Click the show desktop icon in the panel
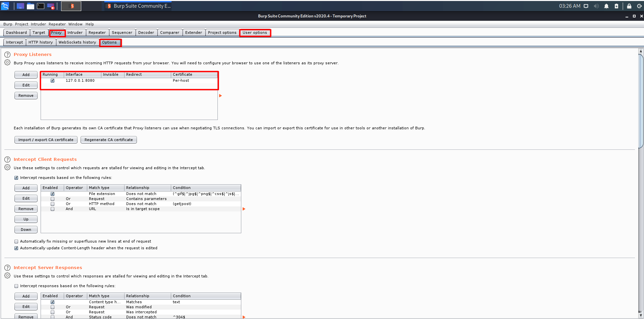Screen dimensions: 644x319 (20, 6)
